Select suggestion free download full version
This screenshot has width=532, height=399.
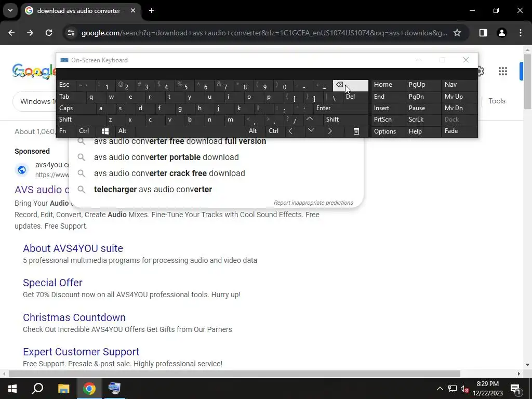(x=216, y=141)
